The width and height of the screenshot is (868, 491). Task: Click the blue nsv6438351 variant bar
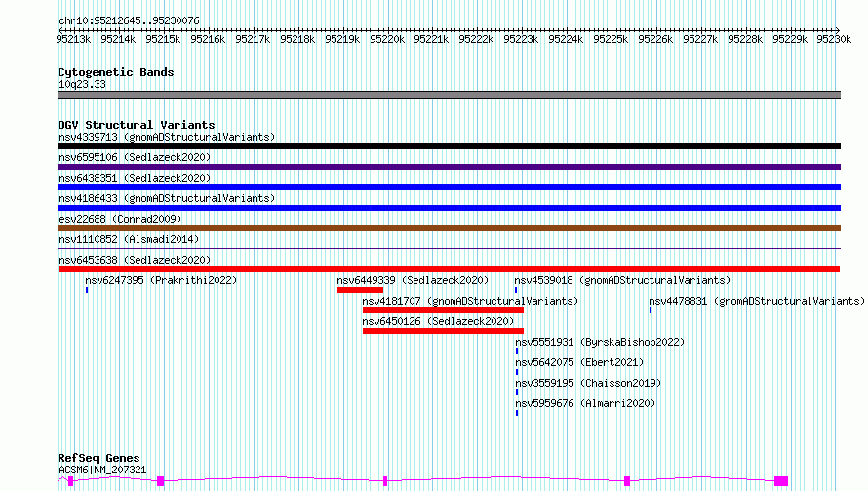(449, 187)
